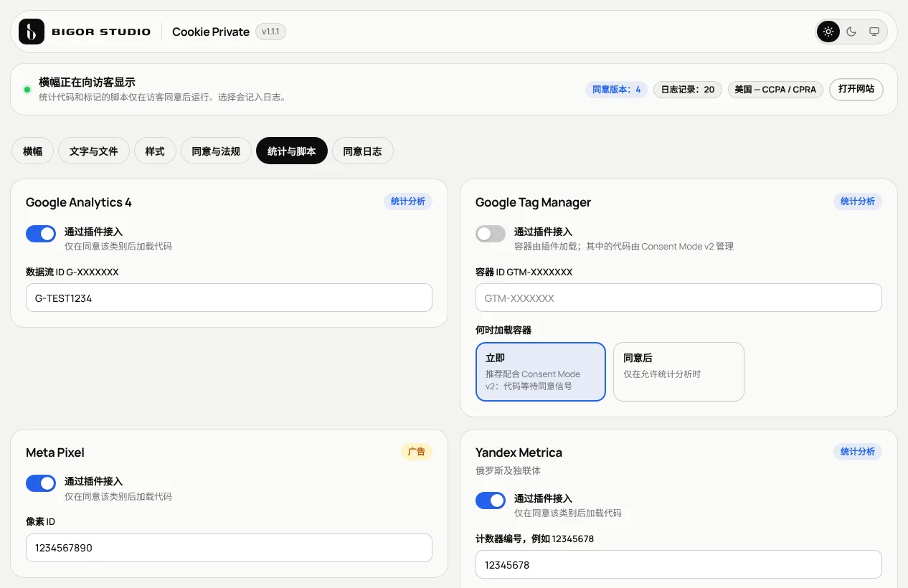Focus the GA4 数据流 ID input field
Image resolution: width=908 pixels, height=588 pixels.
[229, 298]
